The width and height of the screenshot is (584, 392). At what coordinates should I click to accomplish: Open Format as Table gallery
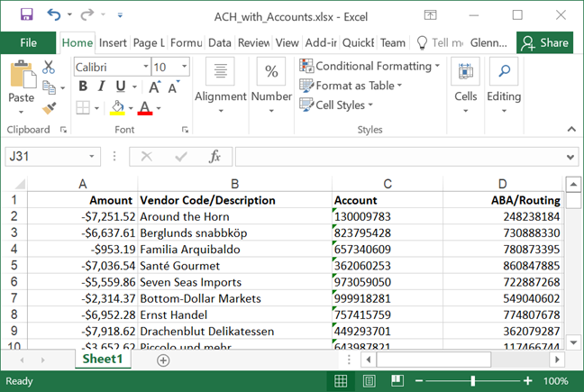point(351,86)
